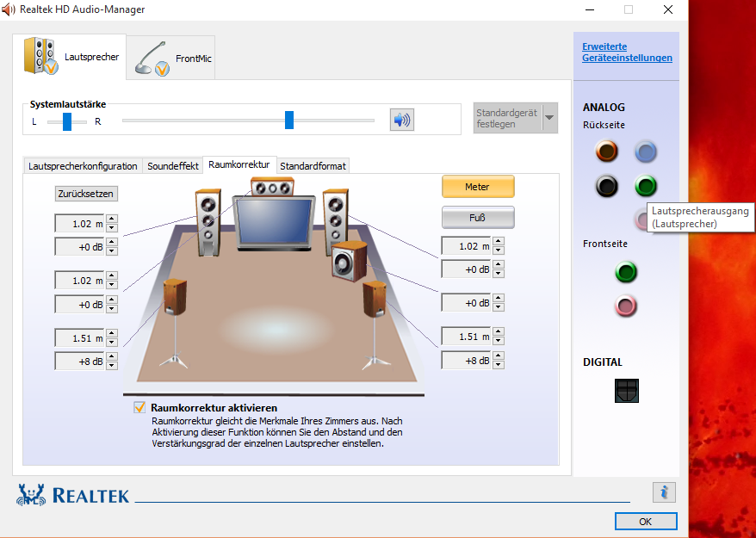756x538 pixels.
Task: Decrease rear right 1.51 m distance
Action: tap(499, 341)
